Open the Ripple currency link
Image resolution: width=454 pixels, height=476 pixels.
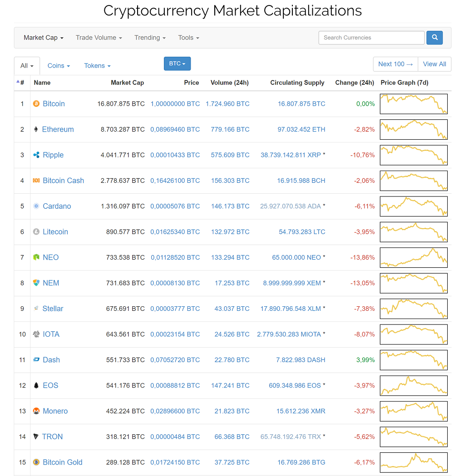[53, 155]
